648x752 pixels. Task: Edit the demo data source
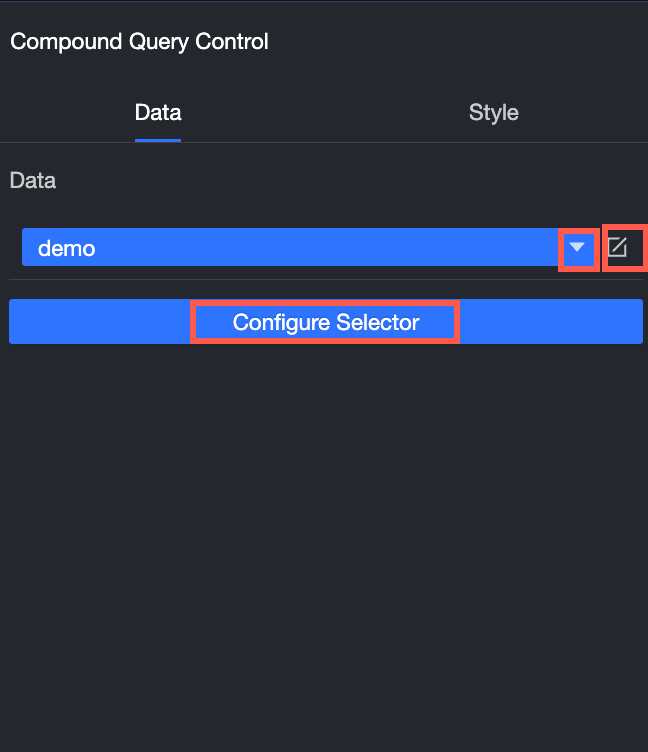[618, 247]
